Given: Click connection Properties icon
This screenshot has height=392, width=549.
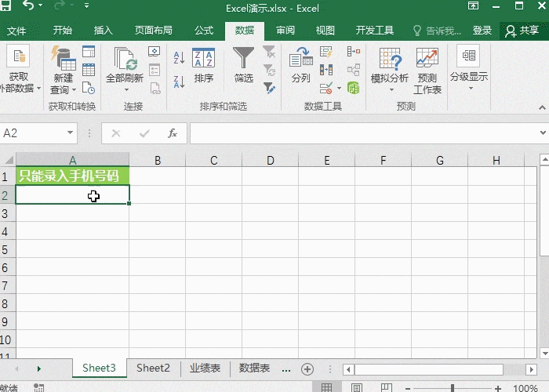Looking at the screenshot, I should click(x=154, y=70).
